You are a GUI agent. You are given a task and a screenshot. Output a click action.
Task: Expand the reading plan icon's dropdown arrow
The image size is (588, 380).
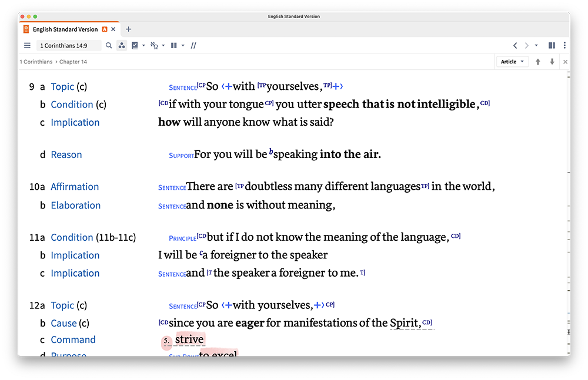143,46
